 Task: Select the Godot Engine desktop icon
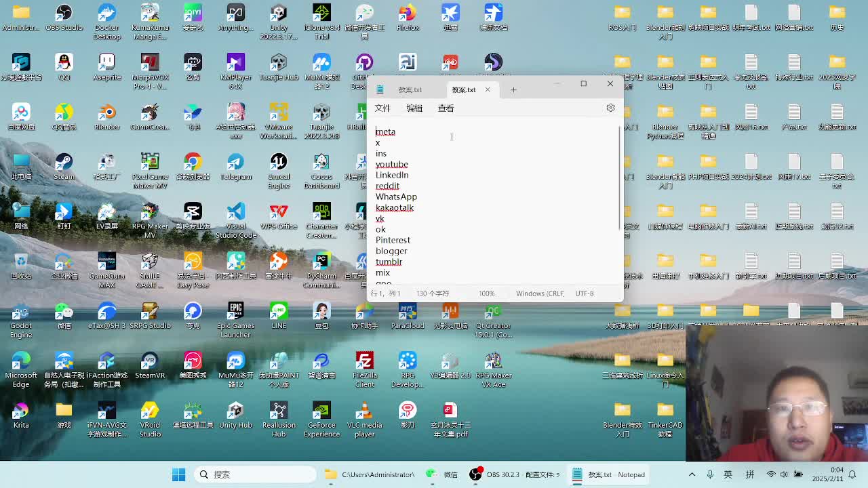(x=21, y=320)
